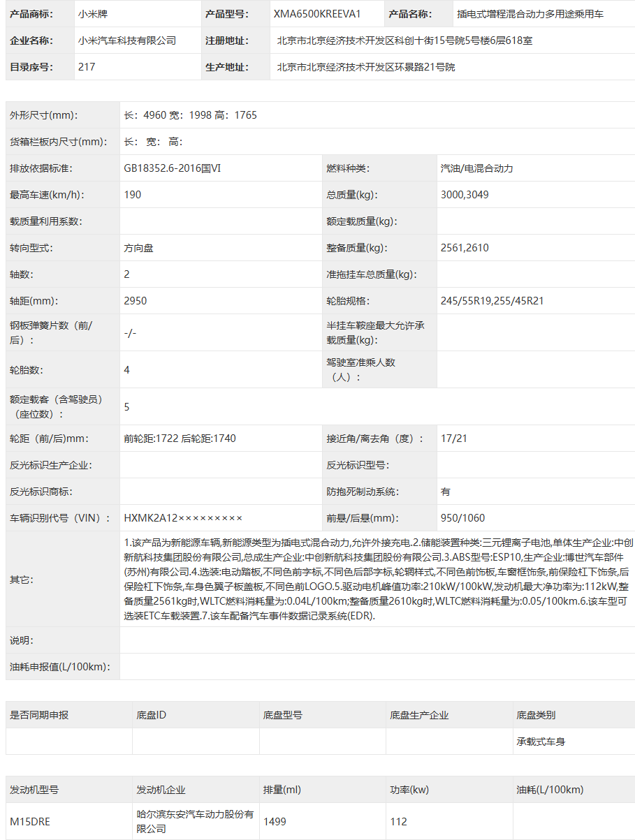
Task: Click the track width 前轮距:1722 后轮距:1740
Action: click(180, 439)
